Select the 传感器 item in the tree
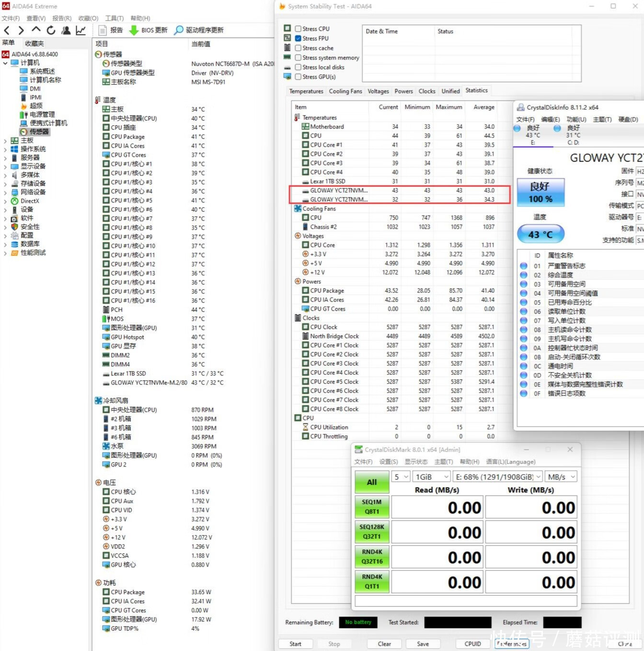 [39, 131]
